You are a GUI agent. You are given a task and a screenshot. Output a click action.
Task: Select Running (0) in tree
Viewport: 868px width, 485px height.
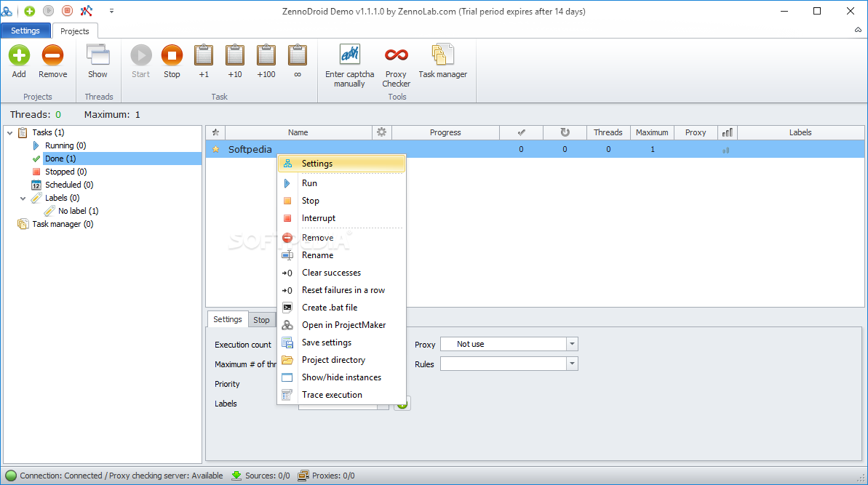click(x=65, y=145)
